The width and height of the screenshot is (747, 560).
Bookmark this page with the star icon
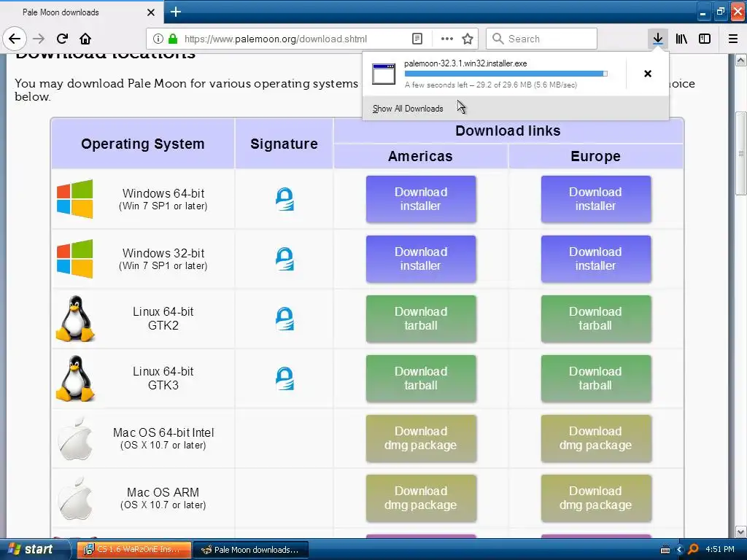pyautogui.click(x=468, y=39)
